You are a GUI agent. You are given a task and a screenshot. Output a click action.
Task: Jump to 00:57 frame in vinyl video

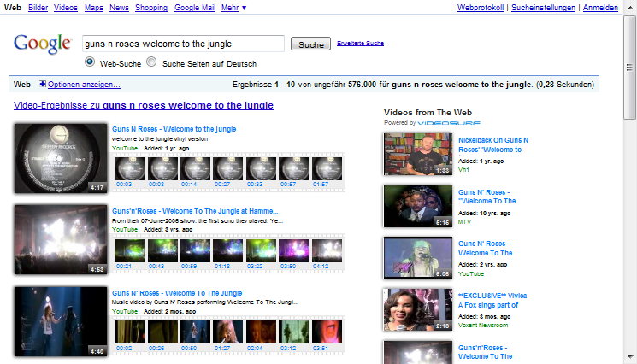click(294, 169)
